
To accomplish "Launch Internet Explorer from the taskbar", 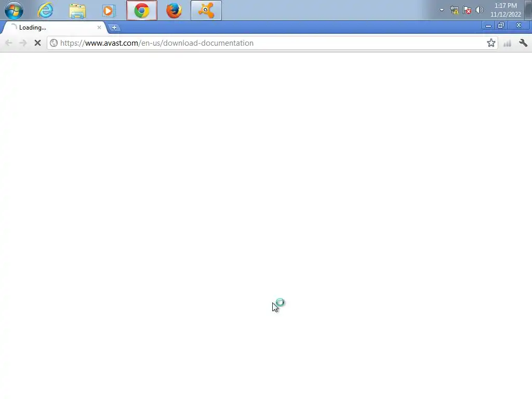I will coord(45,10).
